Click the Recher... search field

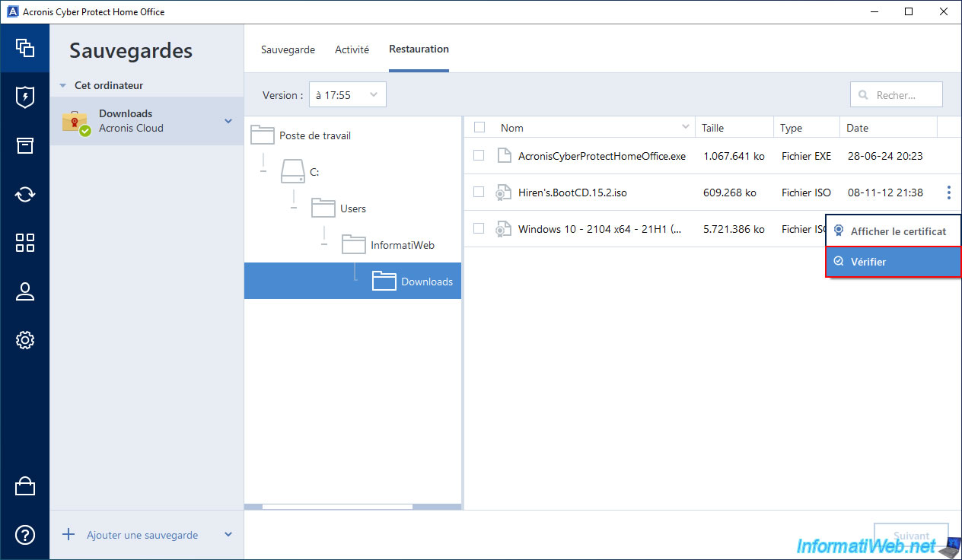(897, 95)
